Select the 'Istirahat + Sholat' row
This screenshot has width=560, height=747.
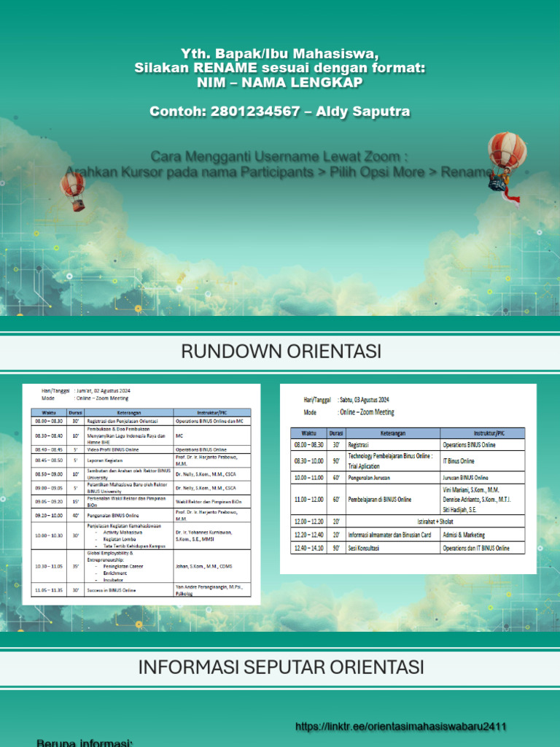click(435, 522)
